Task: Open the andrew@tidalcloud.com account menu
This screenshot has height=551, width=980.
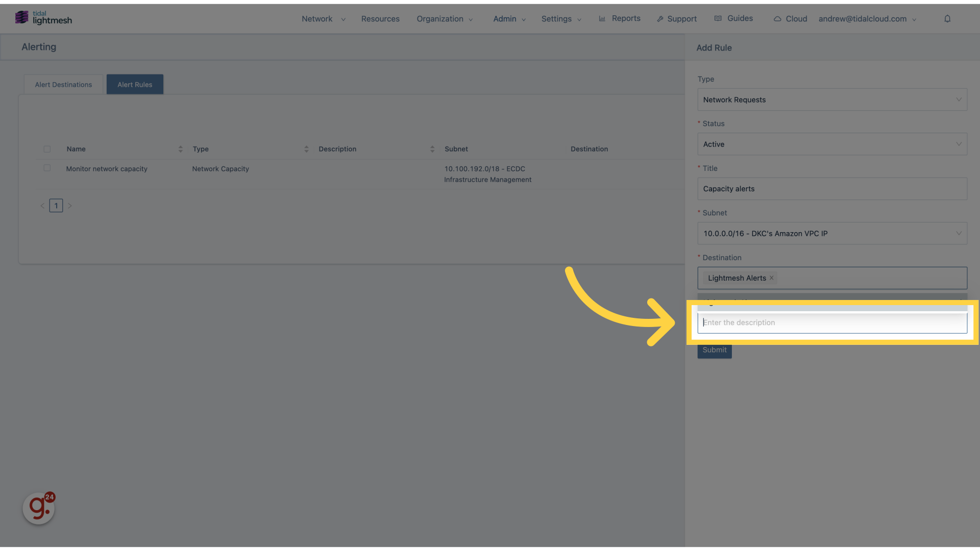Action: click(x=867, y=19)
